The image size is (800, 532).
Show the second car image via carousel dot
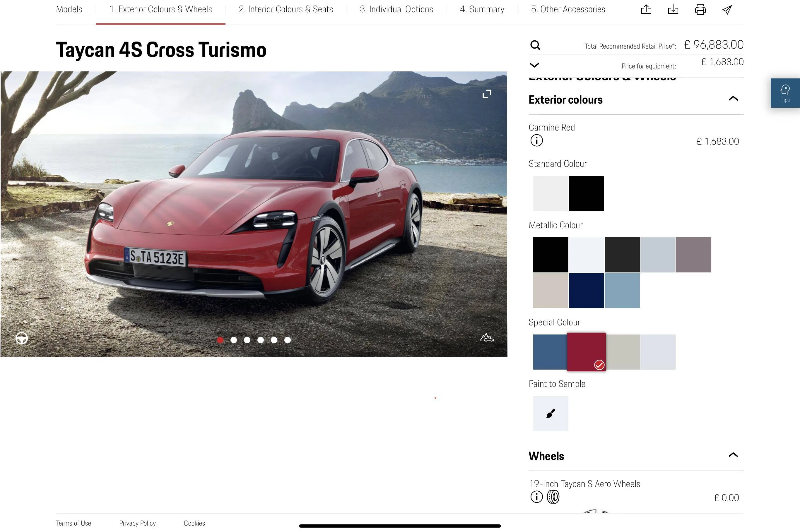click(x=233, y=340)
